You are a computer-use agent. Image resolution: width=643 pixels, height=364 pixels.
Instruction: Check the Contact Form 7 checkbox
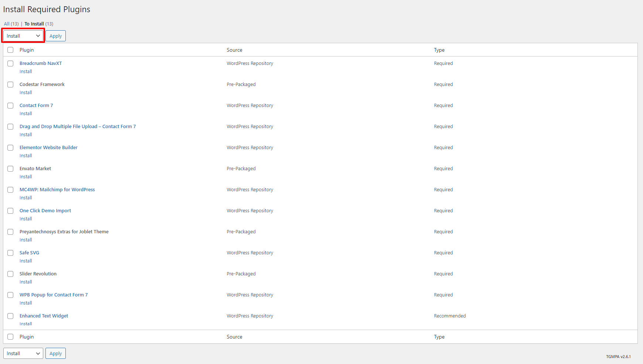click(10, 106)
